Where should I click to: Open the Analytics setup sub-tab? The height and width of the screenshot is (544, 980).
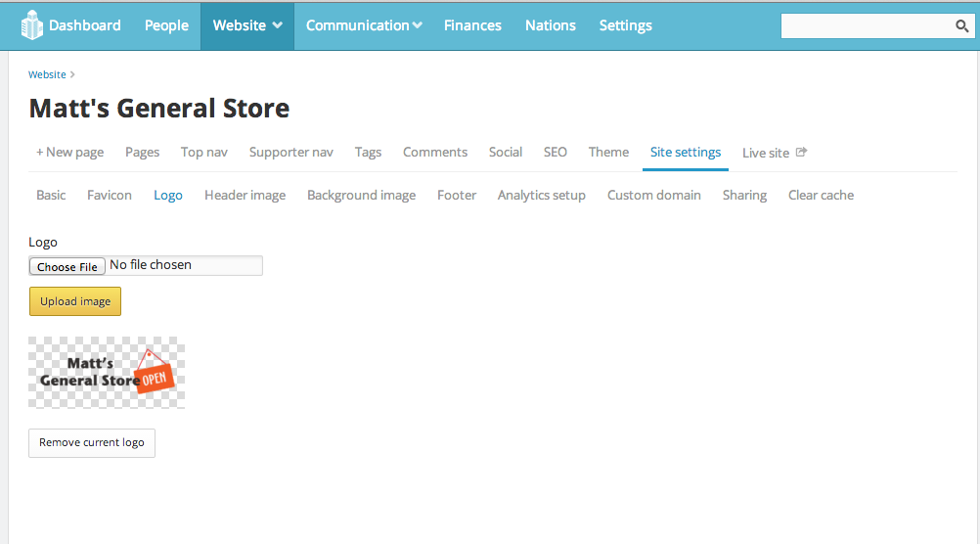[x=541, y=195]
